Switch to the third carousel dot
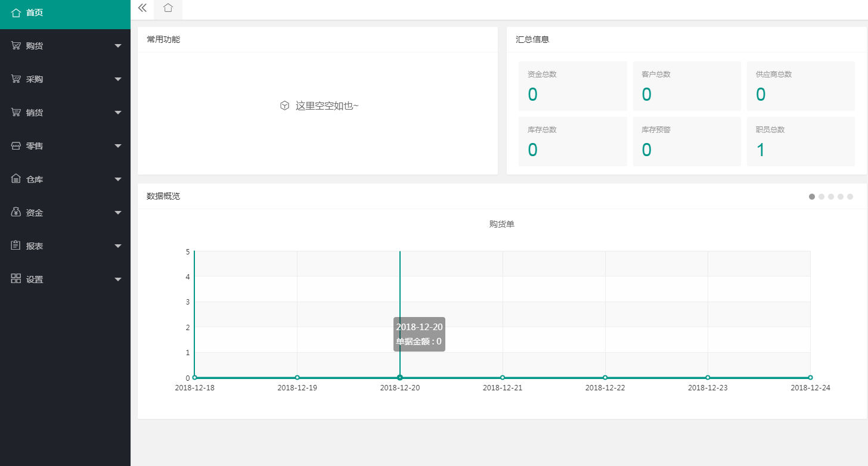 click(x=831, y=196)
